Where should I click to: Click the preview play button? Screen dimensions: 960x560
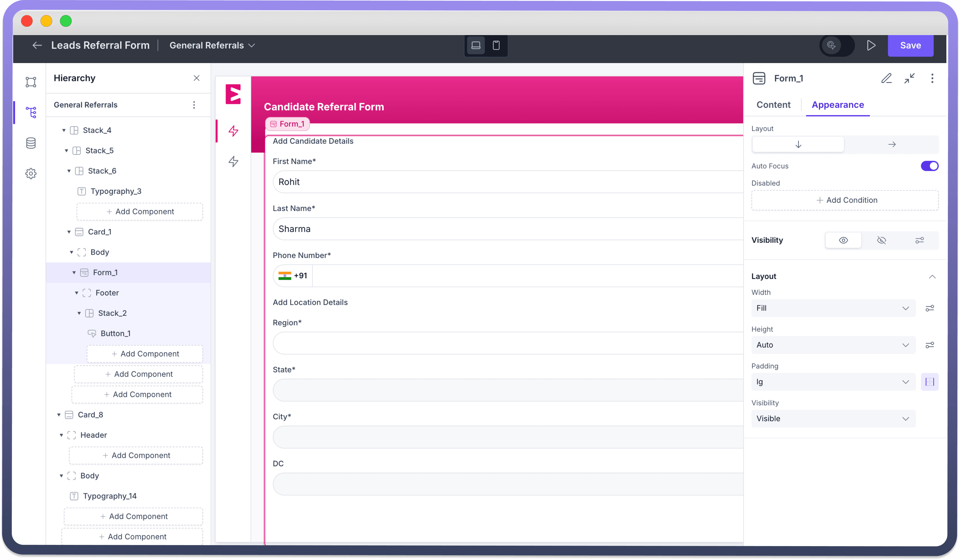pos(871,45)
